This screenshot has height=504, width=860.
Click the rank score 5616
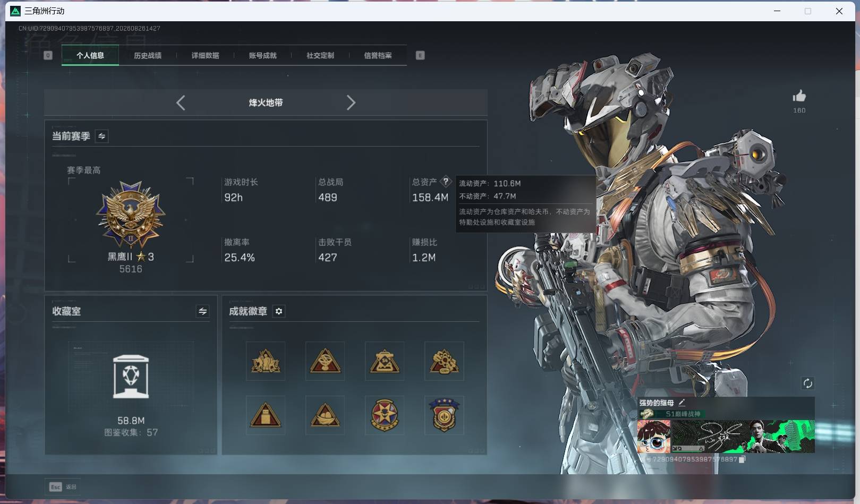click(131, 269)
